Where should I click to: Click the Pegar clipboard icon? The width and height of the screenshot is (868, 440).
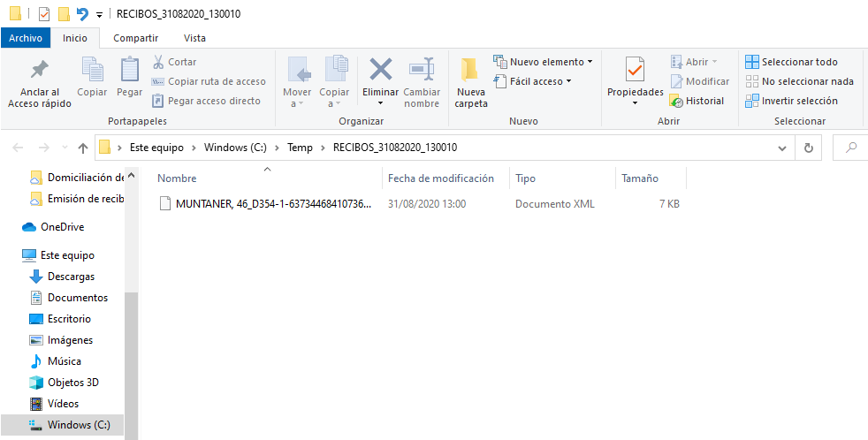click(x=130, y=70)
